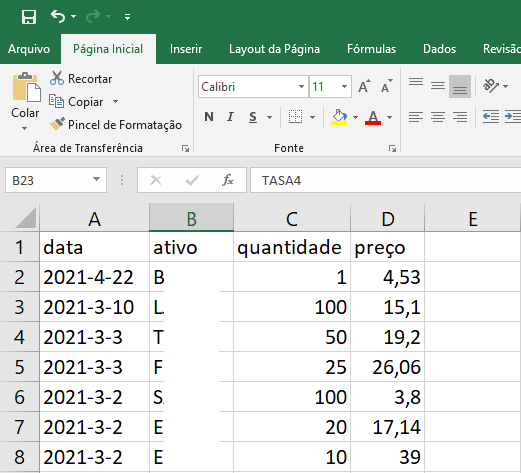The width and height of the screenshot is (521, 473).
Task: Click cell containing 'quantidade'
Action: pos(292,247)
